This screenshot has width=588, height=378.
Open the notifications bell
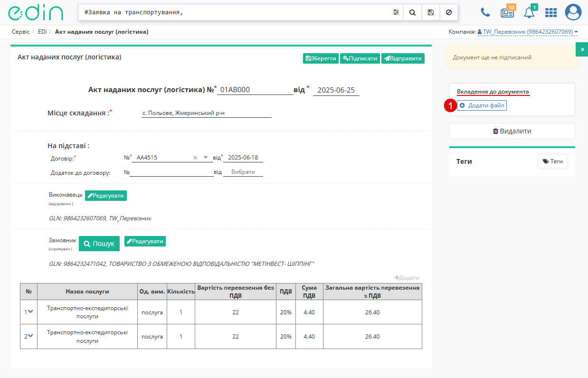(529, 12)
